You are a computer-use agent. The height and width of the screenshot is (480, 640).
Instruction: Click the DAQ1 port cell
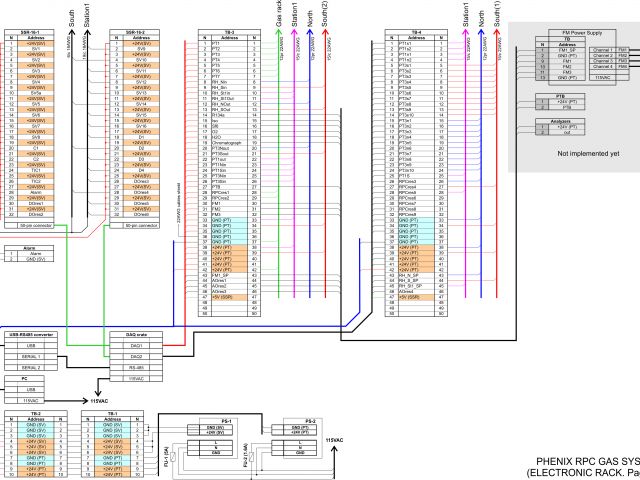(136, 345)
